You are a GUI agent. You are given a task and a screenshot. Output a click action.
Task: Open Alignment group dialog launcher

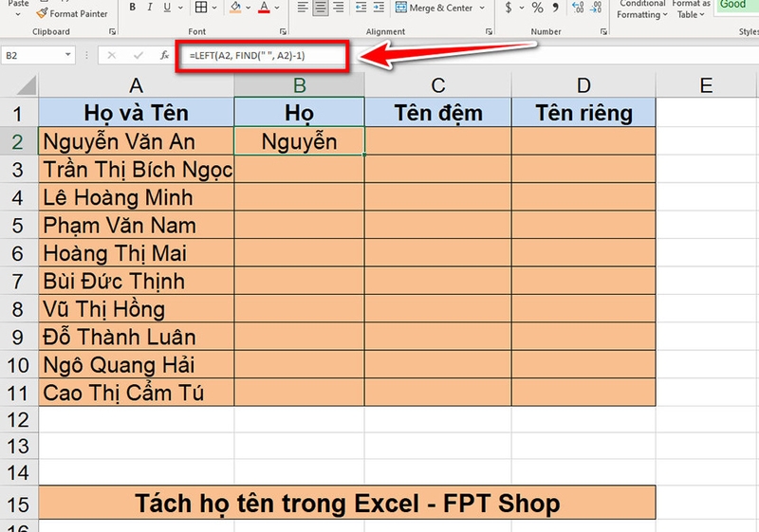point(489,31)
